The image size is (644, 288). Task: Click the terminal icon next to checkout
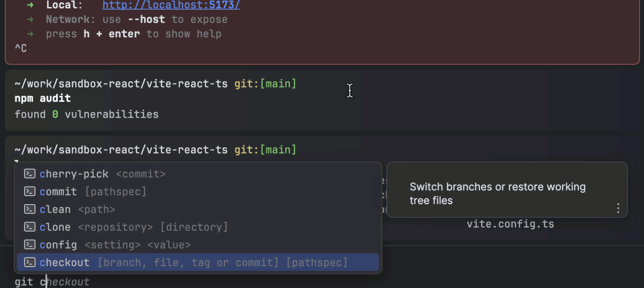coord(30,263)
